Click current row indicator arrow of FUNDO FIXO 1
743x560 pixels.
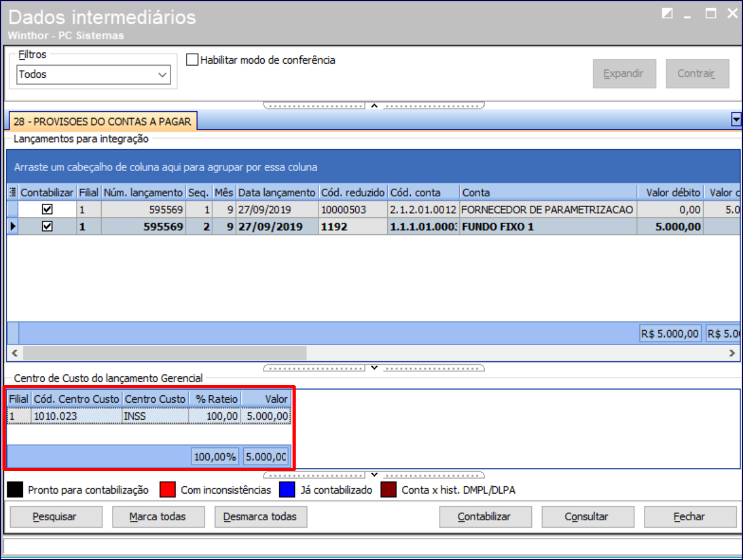[13, 226]
